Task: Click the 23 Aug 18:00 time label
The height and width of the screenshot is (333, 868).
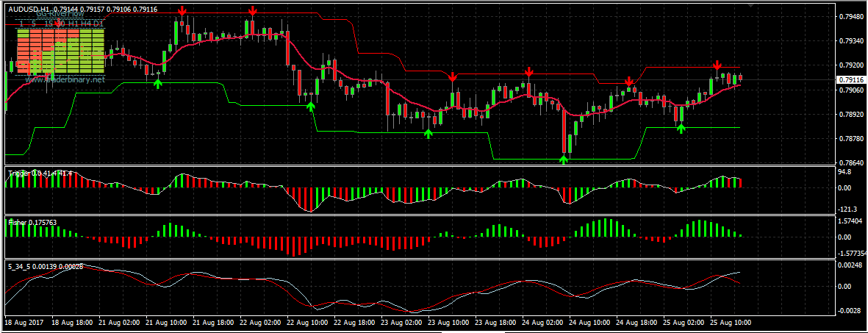Action: point(497,322)
